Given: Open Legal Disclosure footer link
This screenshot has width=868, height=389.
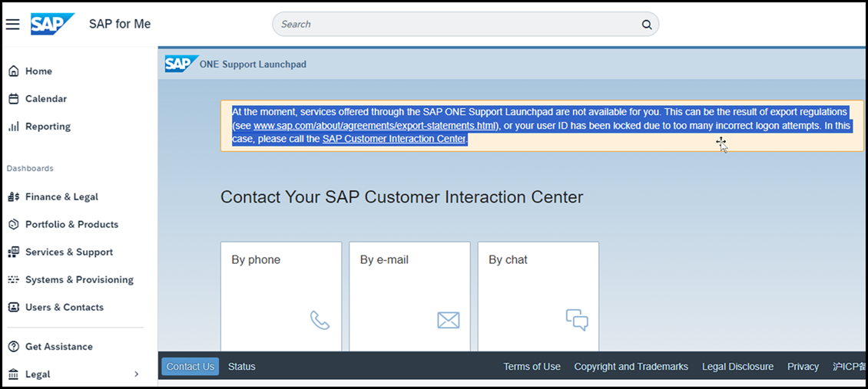Looking at the screenshot, I should coord(738,366).
